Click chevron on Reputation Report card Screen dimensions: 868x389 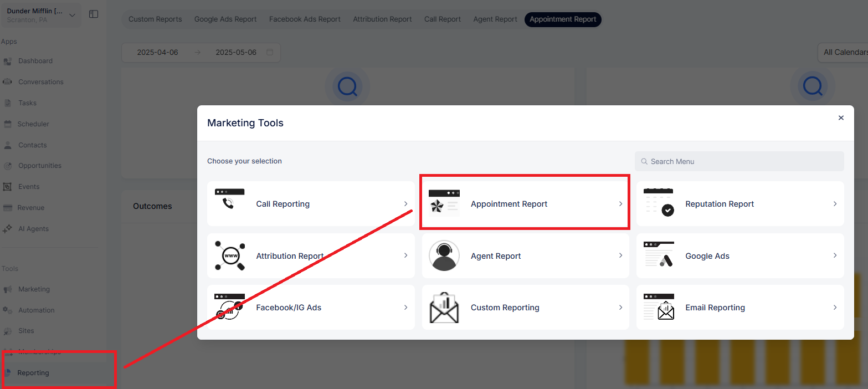click(x=835, y=204)
